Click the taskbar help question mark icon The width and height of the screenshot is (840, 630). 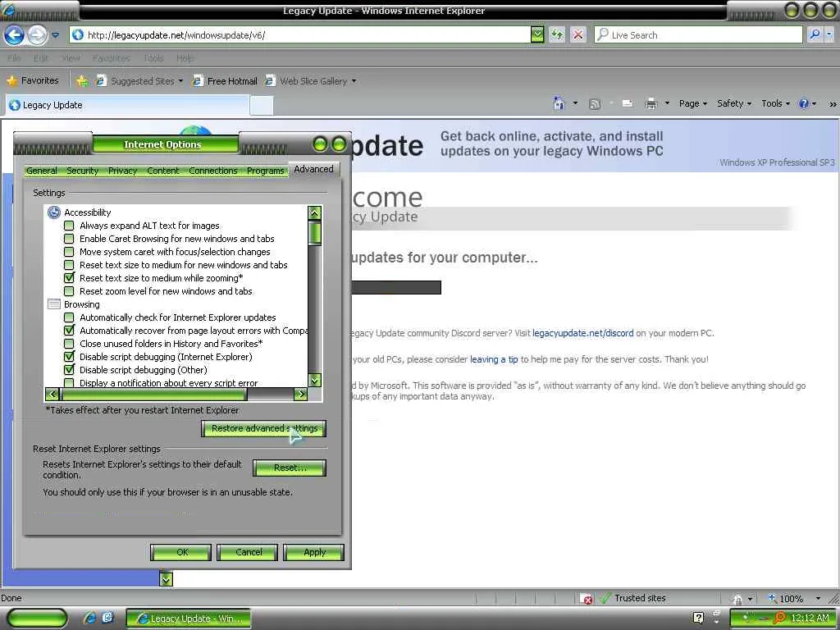click(699, 618)
